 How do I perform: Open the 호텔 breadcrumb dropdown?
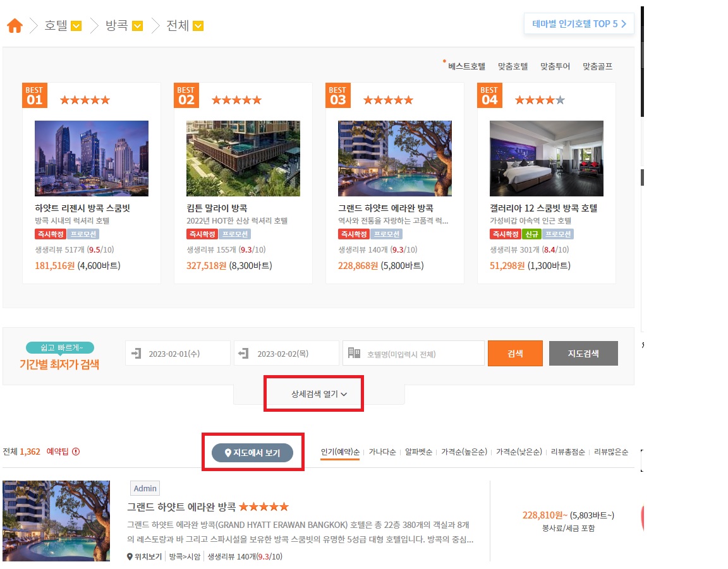76,26
